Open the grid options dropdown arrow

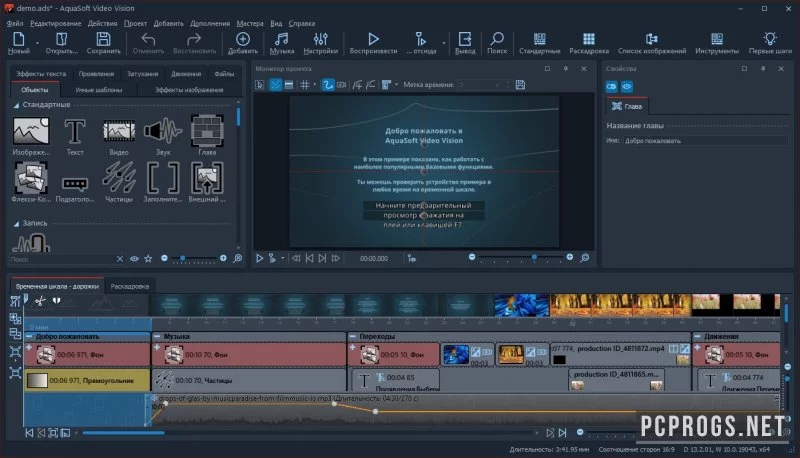click(315, 85)
